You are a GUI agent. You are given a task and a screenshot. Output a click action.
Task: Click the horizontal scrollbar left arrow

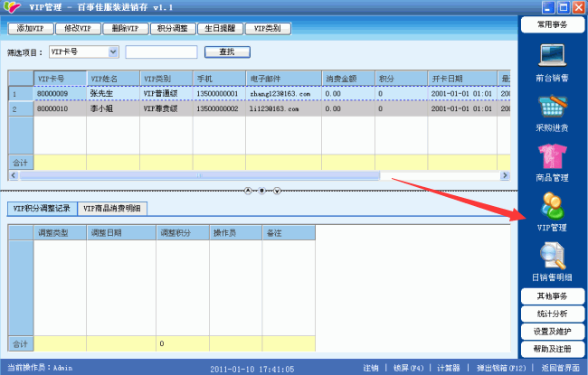pyautogui.click(x=14, y=175)
